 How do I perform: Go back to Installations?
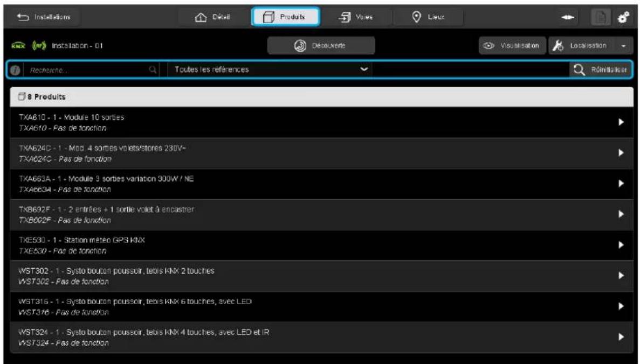pos(44,17)
